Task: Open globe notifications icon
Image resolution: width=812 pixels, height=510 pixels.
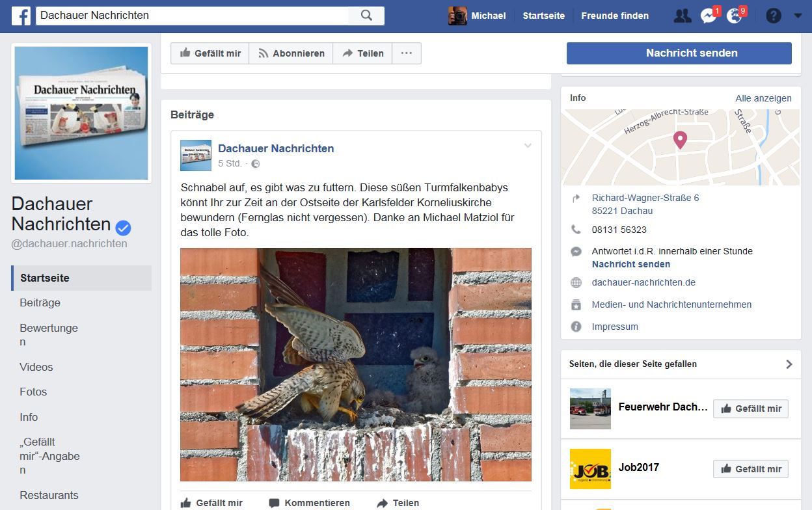Action: [x=734, y=16]
